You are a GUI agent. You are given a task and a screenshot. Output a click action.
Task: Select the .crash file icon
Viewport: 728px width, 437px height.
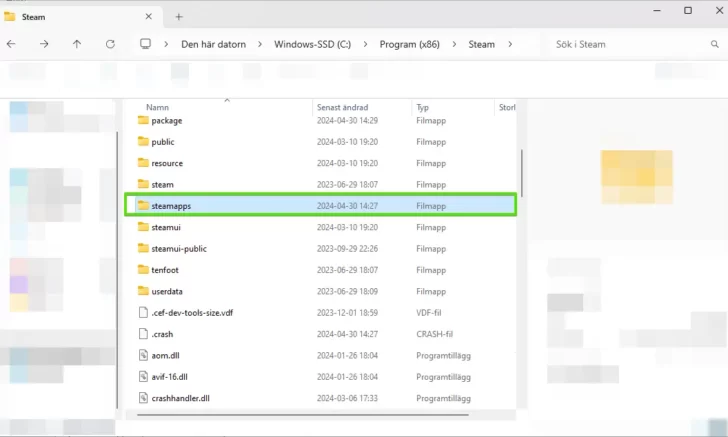point(143,334)
